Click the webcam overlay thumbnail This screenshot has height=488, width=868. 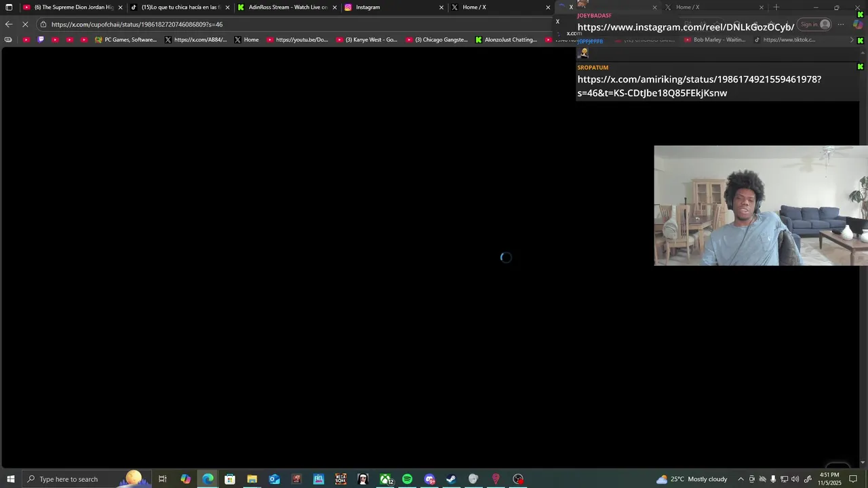(761, 205)
